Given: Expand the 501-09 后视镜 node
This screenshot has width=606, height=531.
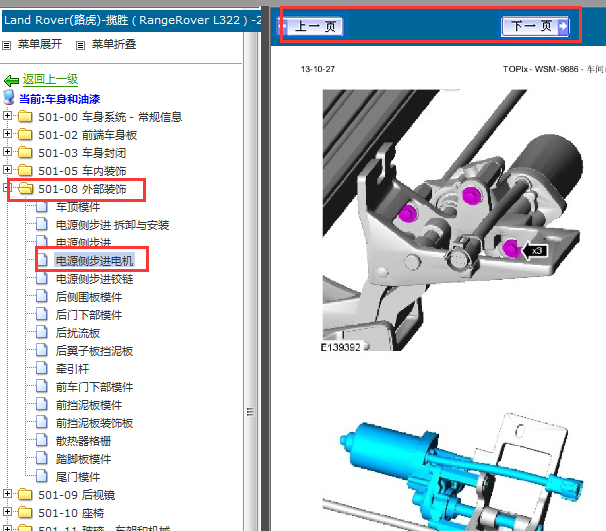Looking at the screenshot, I should 7,494.
